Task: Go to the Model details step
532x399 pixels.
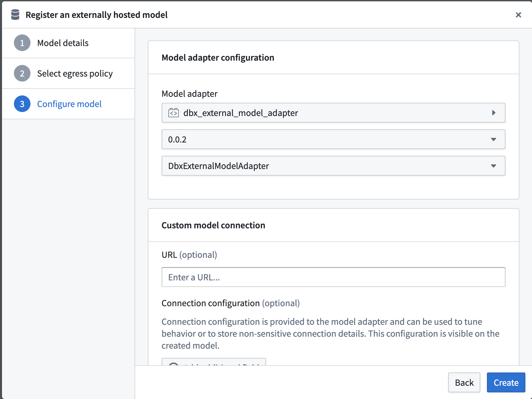Action: point(63,43)
